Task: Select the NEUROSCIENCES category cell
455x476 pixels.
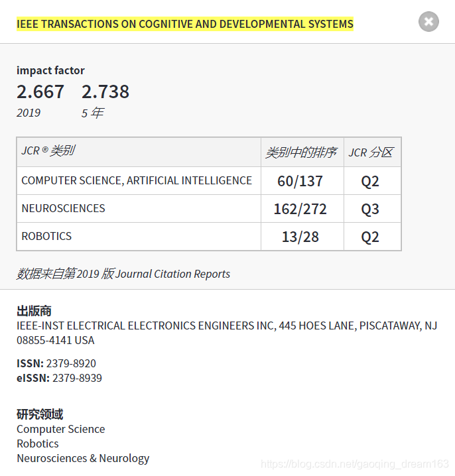Action: 139,209
